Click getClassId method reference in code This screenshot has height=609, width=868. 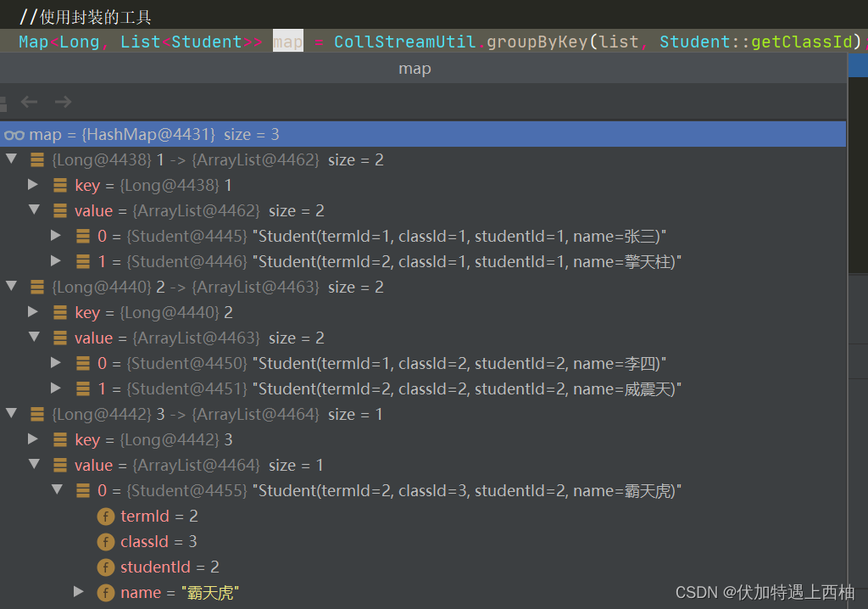[802, 42]
